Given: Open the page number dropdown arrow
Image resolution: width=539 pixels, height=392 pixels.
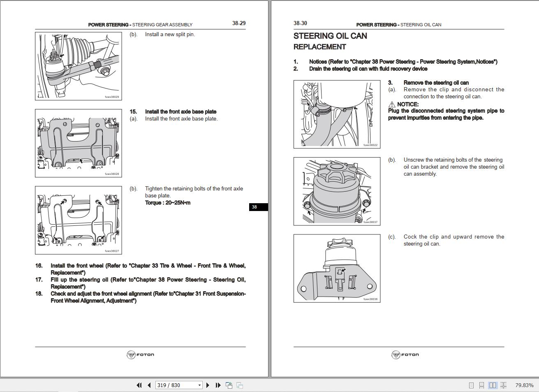Looking at the screenshot, I should pos(200,385).
